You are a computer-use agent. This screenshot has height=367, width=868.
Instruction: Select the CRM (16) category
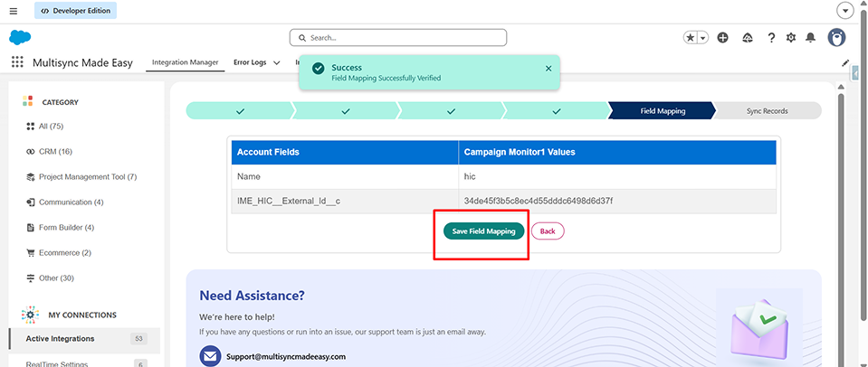click(x=55, y=152)
